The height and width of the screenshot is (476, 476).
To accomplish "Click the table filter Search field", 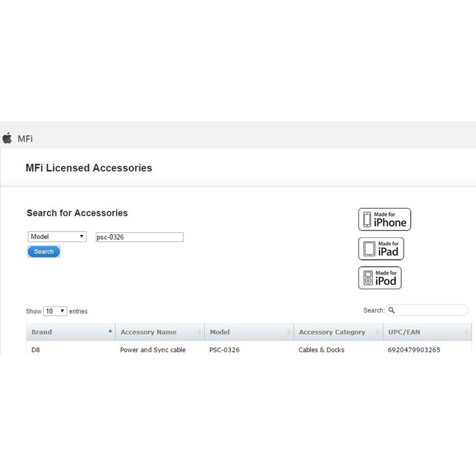I will click(427, 310).
